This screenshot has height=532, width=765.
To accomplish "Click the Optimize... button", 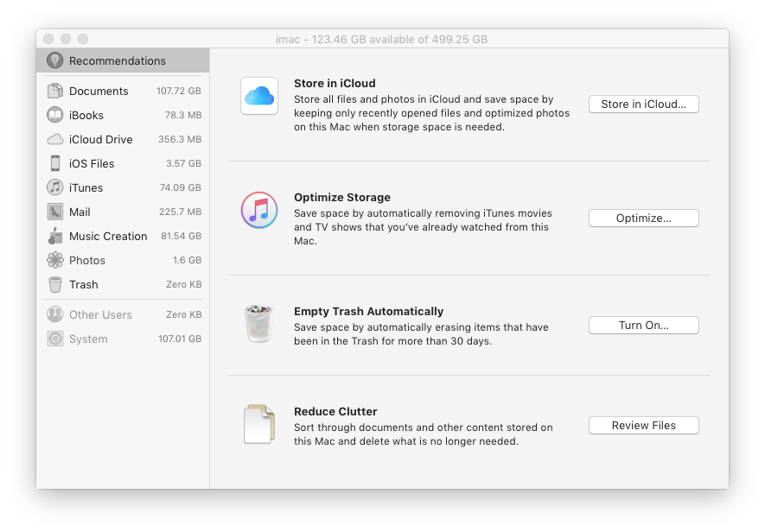I will (x=643, y=218).
